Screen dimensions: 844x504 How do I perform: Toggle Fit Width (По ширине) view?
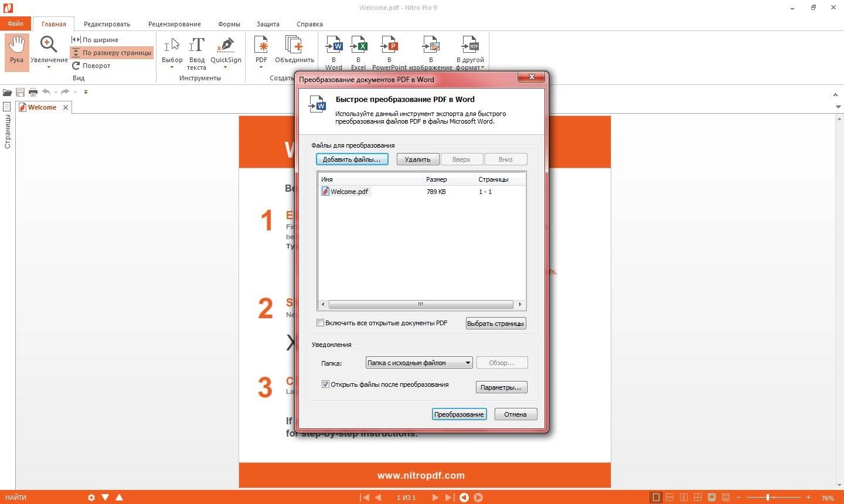click(94, 39)
